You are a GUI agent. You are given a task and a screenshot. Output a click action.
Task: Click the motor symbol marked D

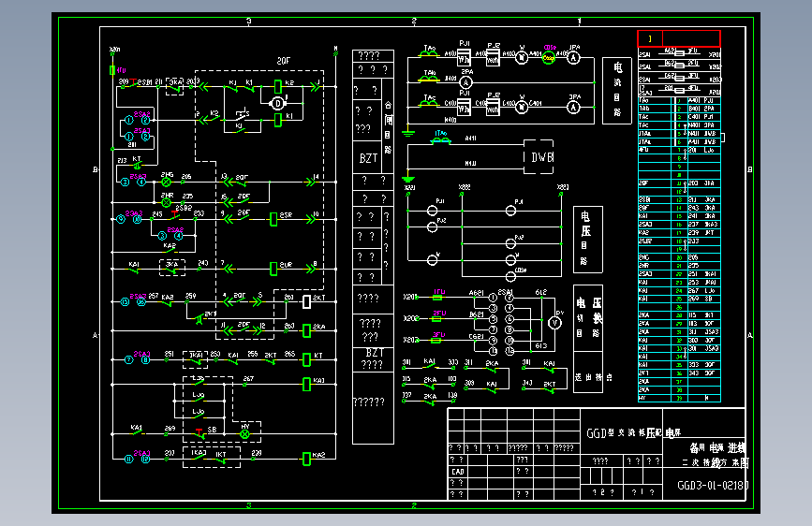point(278,104)
